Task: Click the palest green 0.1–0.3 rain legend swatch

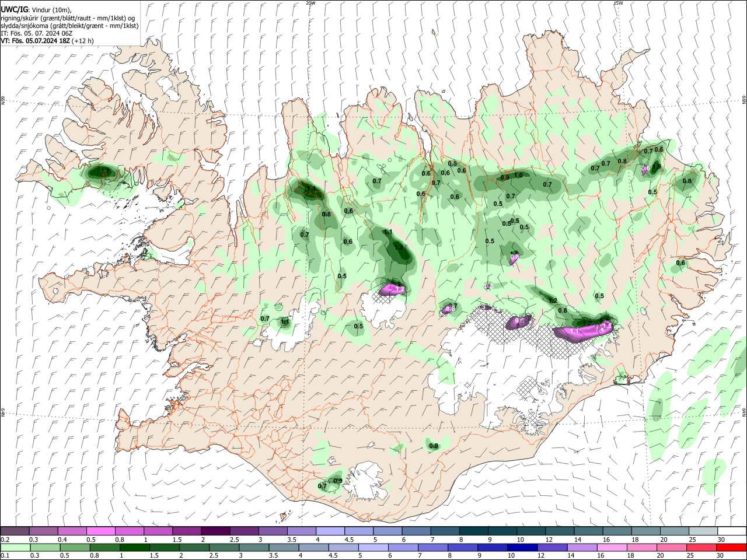Action: coord(15,547)
